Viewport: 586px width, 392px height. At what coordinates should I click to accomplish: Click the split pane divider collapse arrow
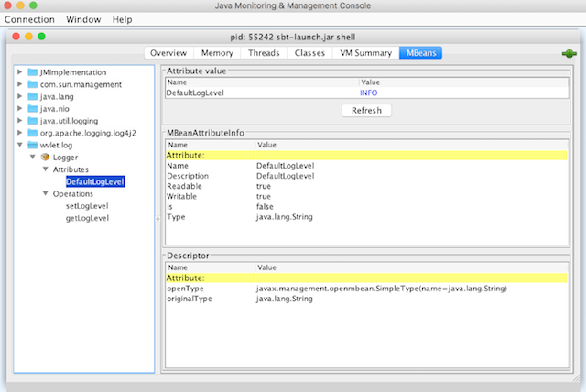click(157, 219)
